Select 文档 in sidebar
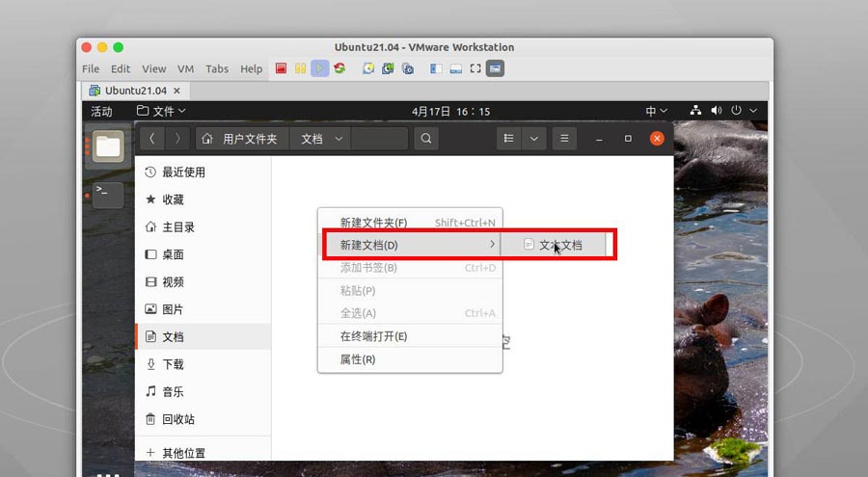This screenshot has height=477, width=868. click(203, 336)
